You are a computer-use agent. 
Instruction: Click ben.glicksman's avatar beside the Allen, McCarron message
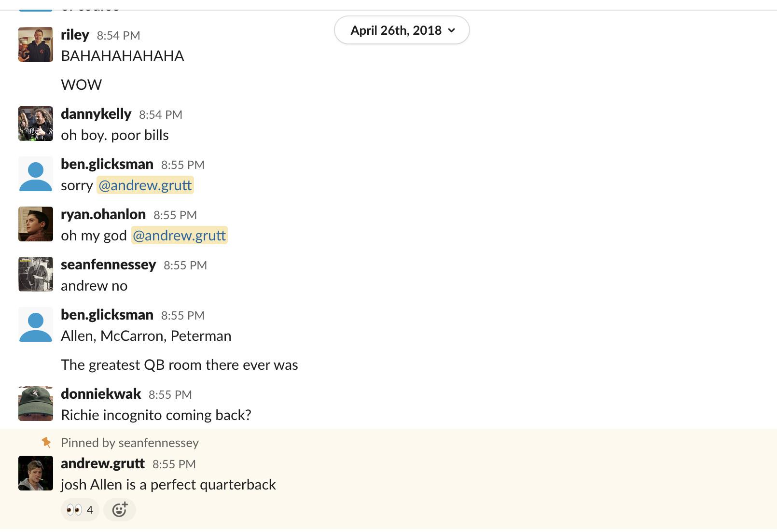click(35, 324)
